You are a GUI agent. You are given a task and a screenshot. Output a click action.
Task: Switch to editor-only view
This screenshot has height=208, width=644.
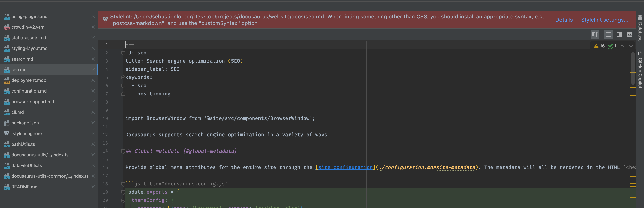point(608,34)
